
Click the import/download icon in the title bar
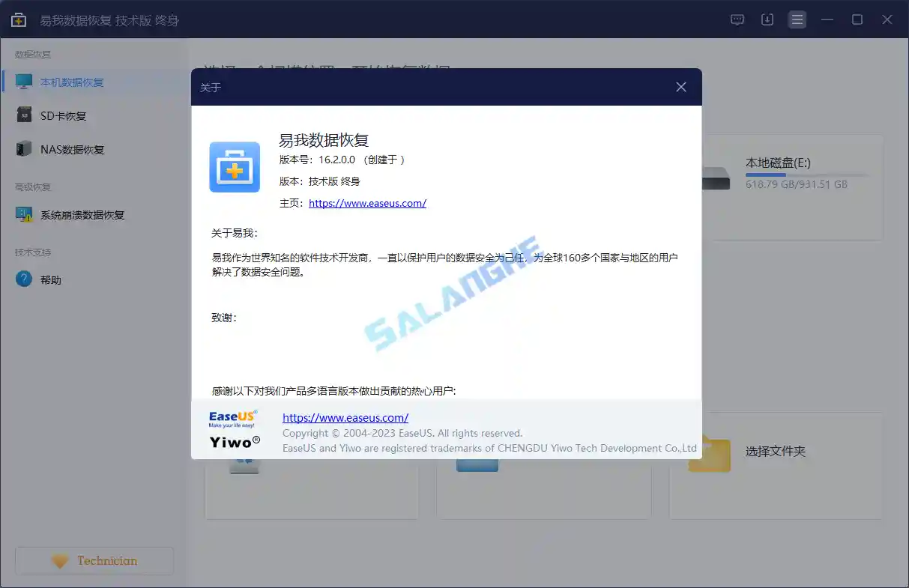(767, 19)
